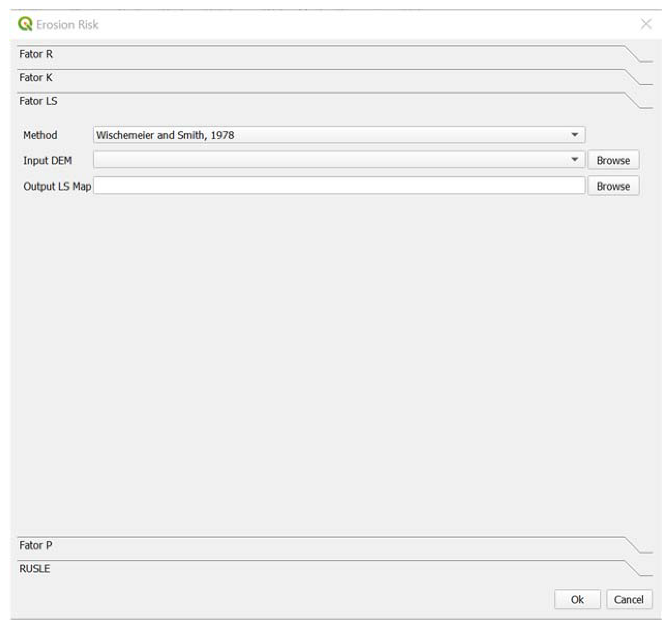672x630 pixels.
Task: Browse for an Input DEM file
Action: pos(613,160)
